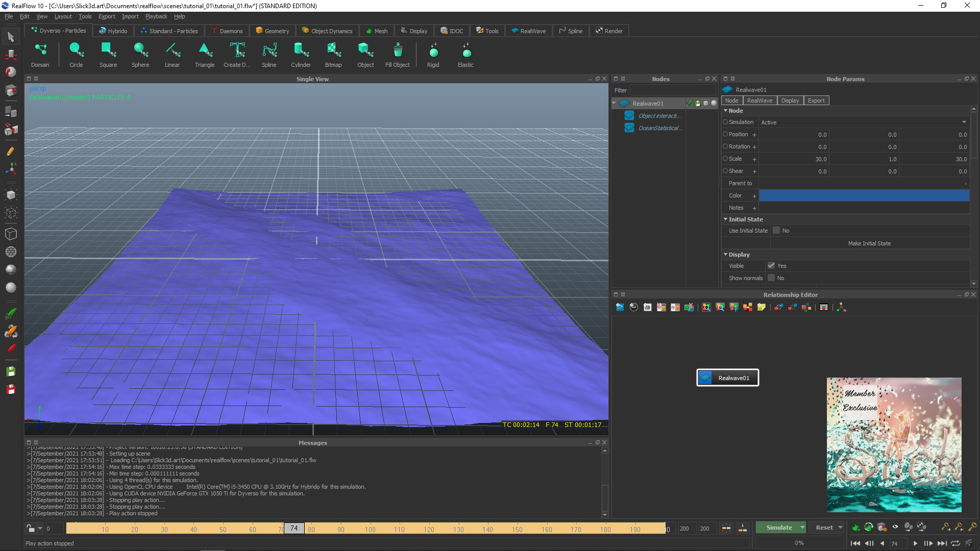Image resolution: width=980 pixels, height=551 pixels.
Task: Click the gold key icon at far right
Action: click(x=972, y=527)
